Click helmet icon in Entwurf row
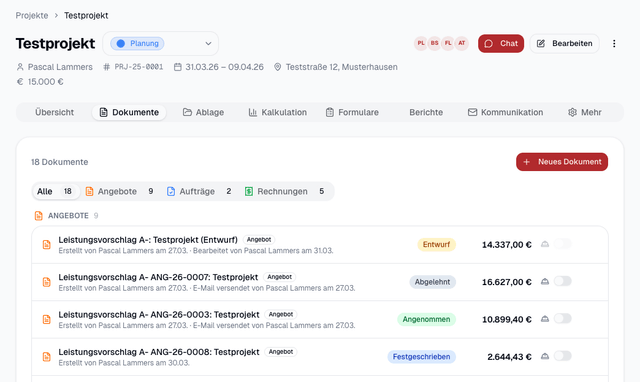The image size is (640, 382). coord(544,244)
